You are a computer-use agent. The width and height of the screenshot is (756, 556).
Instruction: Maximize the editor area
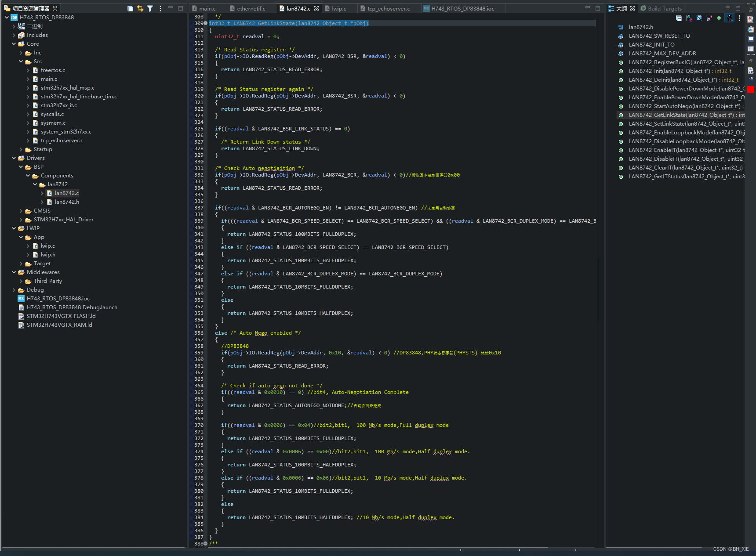tap(598, 8)
